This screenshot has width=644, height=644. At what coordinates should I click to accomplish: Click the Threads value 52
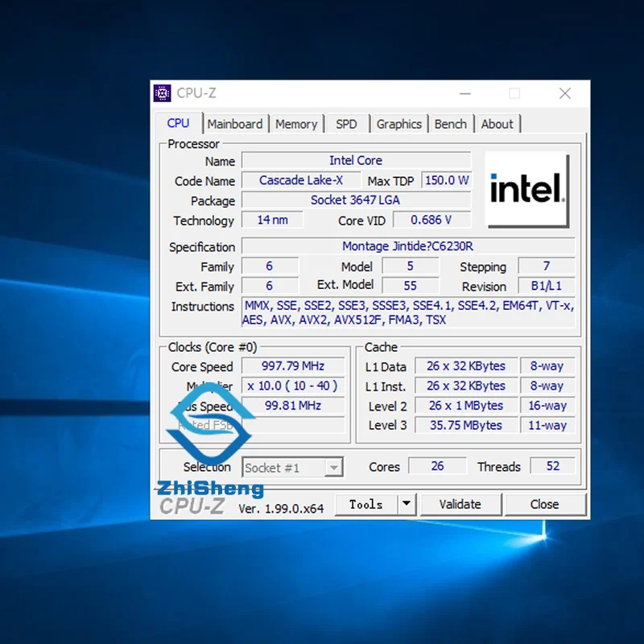553,466
